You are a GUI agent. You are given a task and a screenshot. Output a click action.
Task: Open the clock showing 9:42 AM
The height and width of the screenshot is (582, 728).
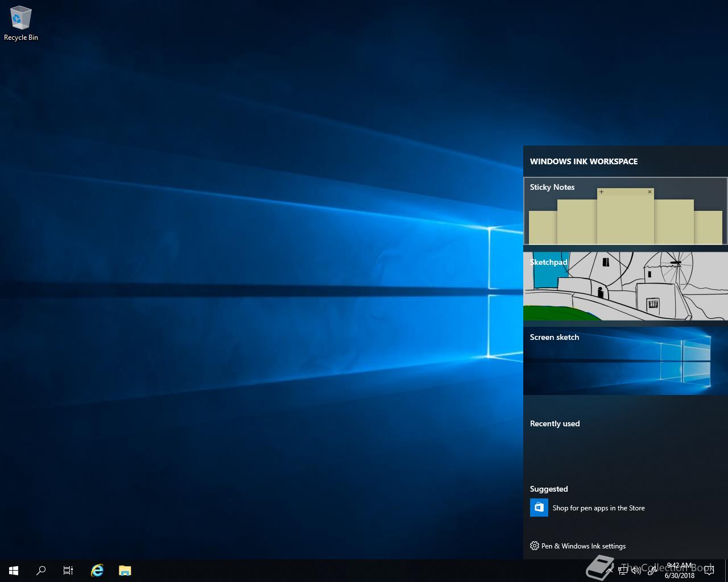680,571
